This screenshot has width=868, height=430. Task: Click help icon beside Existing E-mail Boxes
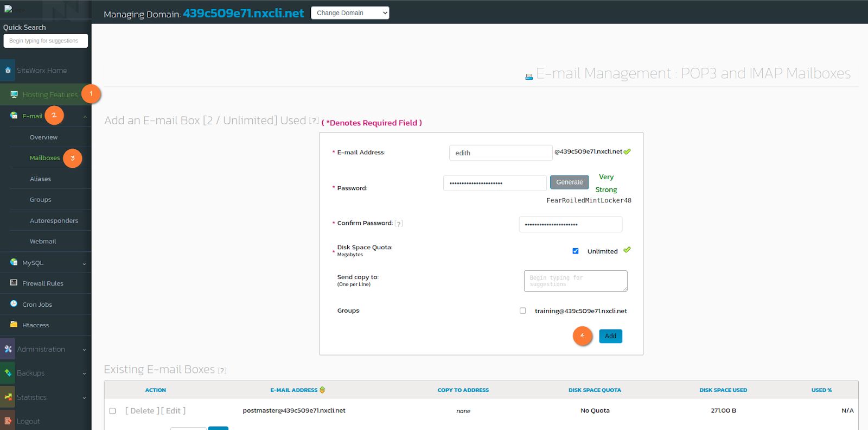click(x=222, y=371)
